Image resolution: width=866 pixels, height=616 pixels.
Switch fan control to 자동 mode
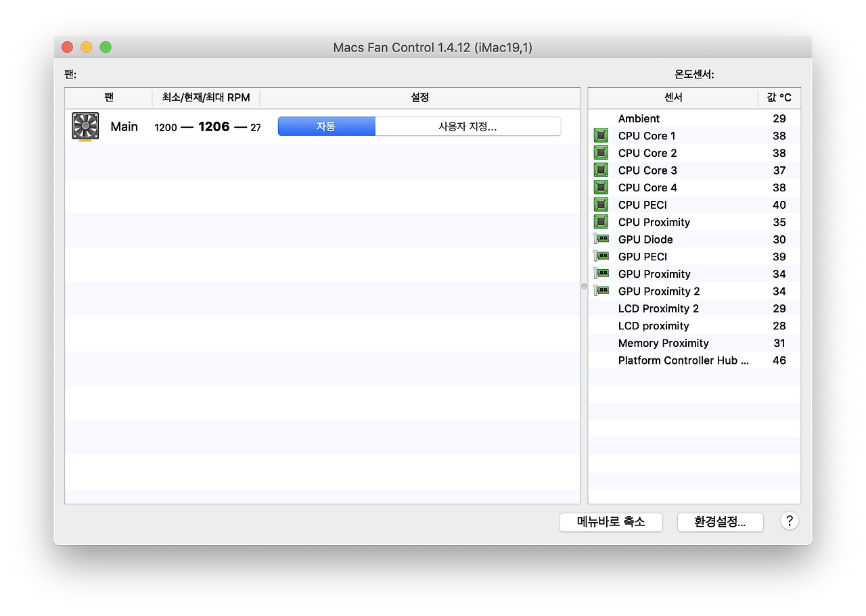click(x=327, y=126)
